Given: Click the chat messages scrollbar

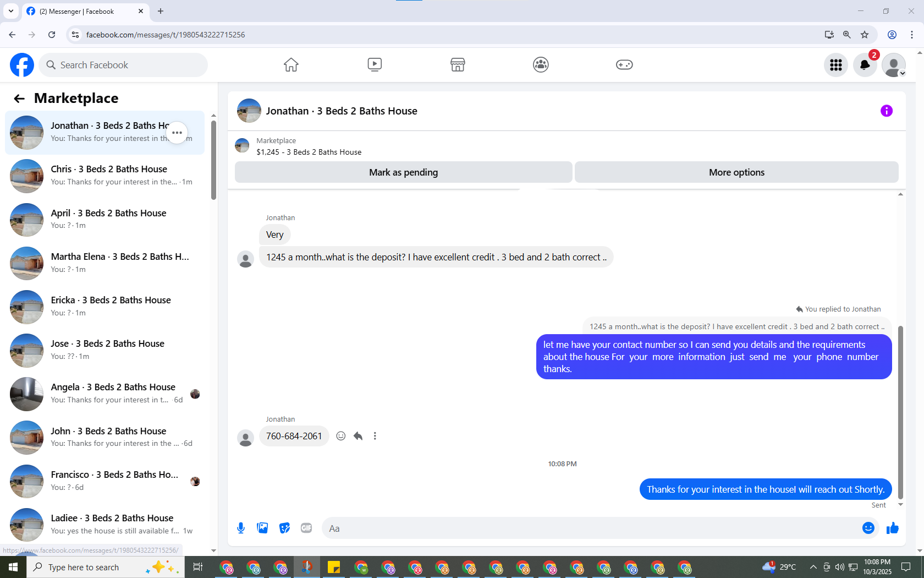Looking at the screenshot, I should coord(900,412).
